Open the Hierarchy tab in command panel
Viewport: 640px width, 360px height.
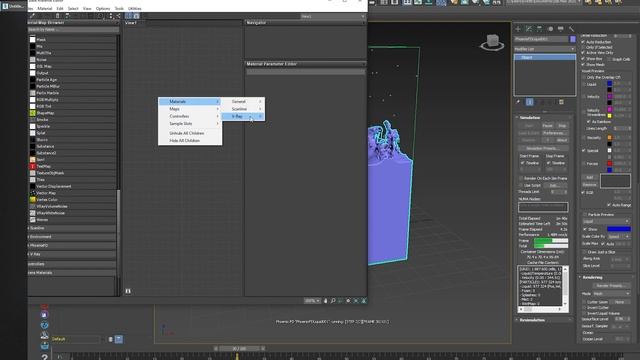[540, 29]
